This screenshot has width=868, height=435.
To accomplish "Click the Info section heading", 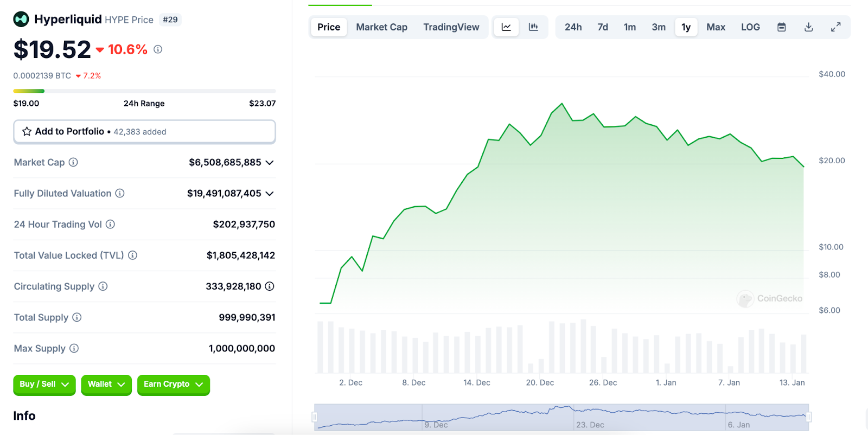I will coord(24,415).
